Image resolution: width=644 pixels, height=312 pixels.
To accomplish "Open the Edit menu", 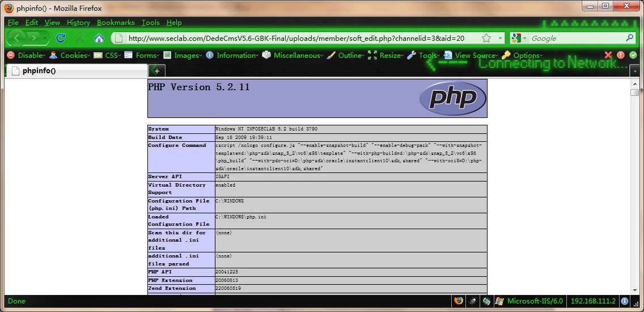I will click(32, 23).
